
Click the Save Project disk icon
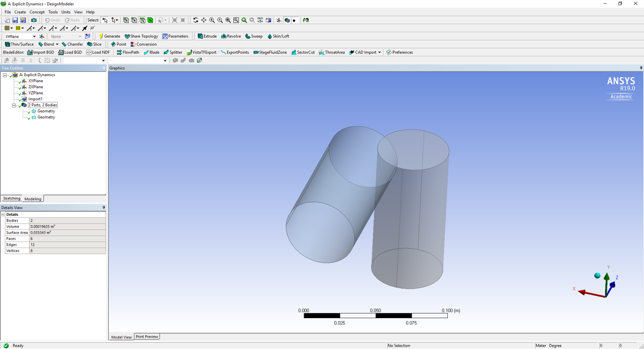[15, 20]
